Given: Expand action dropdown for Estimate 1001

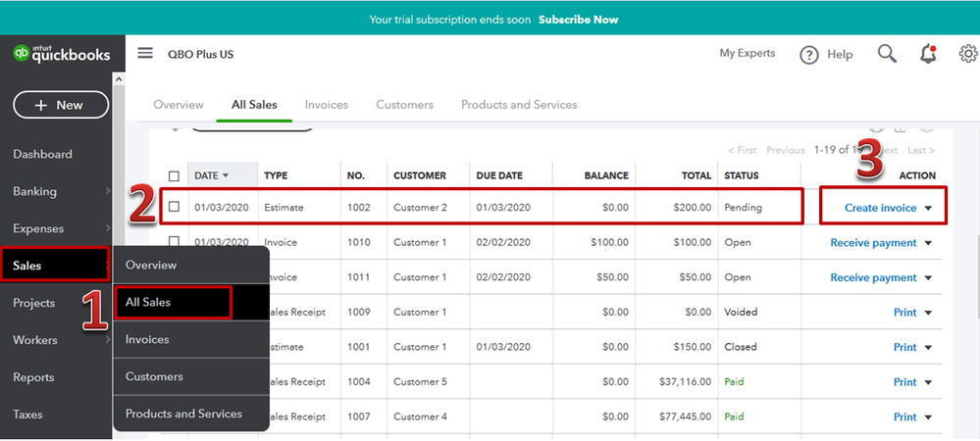Looking at the screenshot, I should [928, 348].
